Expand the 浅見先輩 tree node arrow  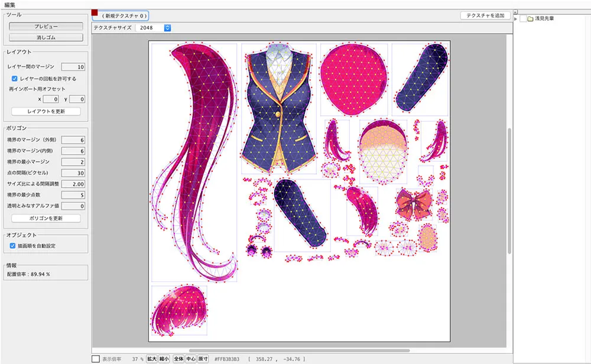(517, 19)
